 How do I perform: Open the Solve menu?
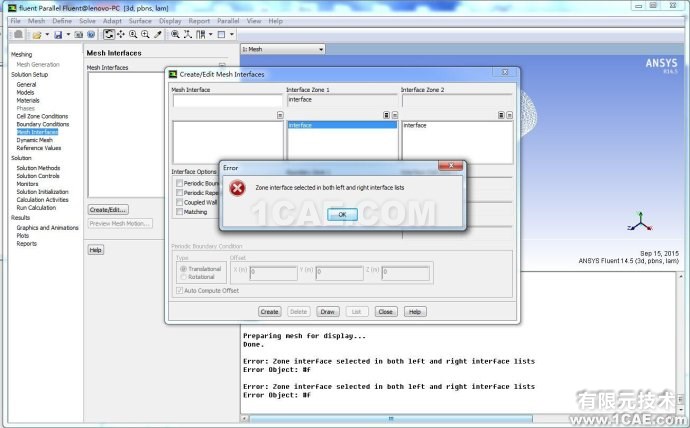click(x=87, y=21)
